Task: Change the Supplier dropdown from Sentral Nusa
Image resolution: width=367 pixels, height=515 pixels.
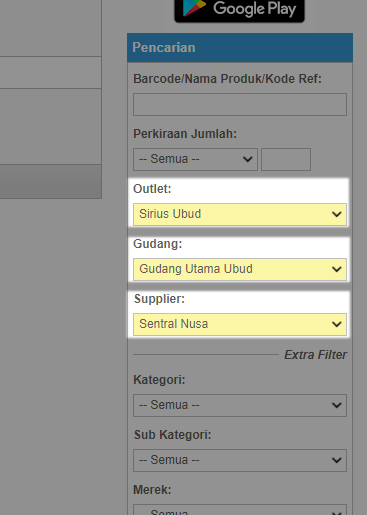Action: (240, 324)
